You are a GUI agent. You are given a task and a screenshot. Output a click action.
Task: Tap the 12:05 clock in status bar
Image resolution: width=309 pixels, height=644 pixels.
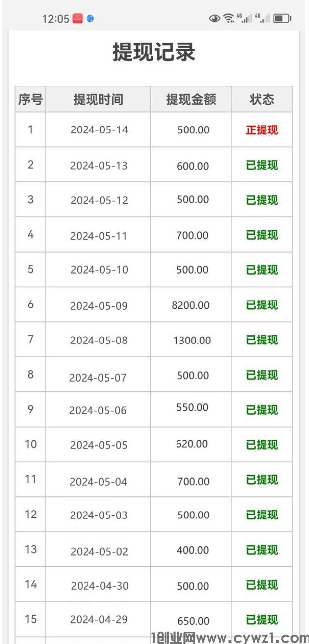[x=55, y=19]
